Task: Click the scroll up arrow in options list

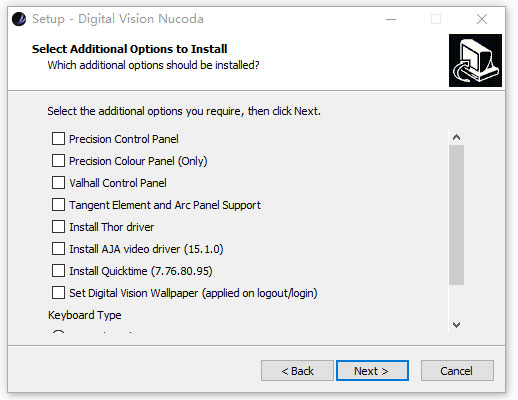Action: pos(456,137)
